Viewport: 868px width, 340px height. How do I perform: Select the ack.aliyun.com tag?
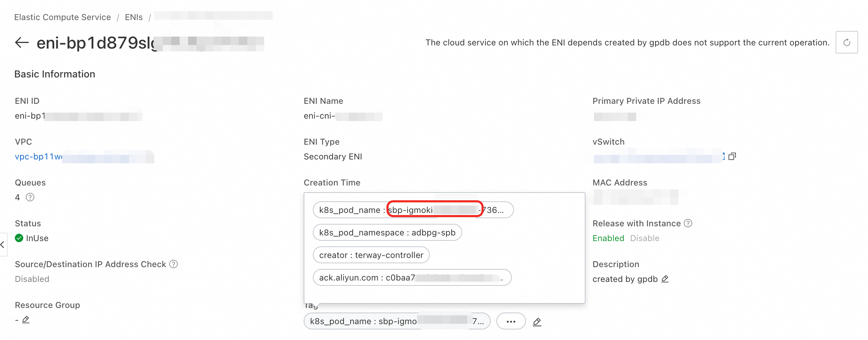coord(412,277)
